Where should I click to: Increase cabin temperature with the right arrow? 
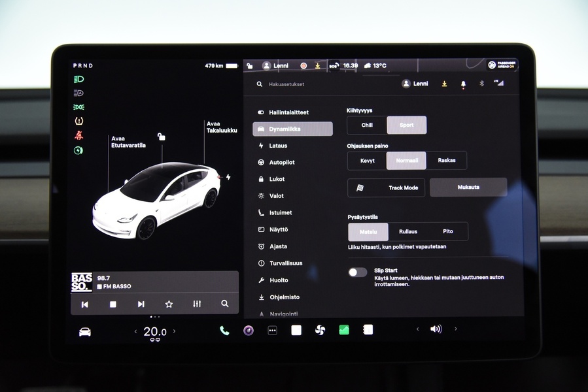174,331
